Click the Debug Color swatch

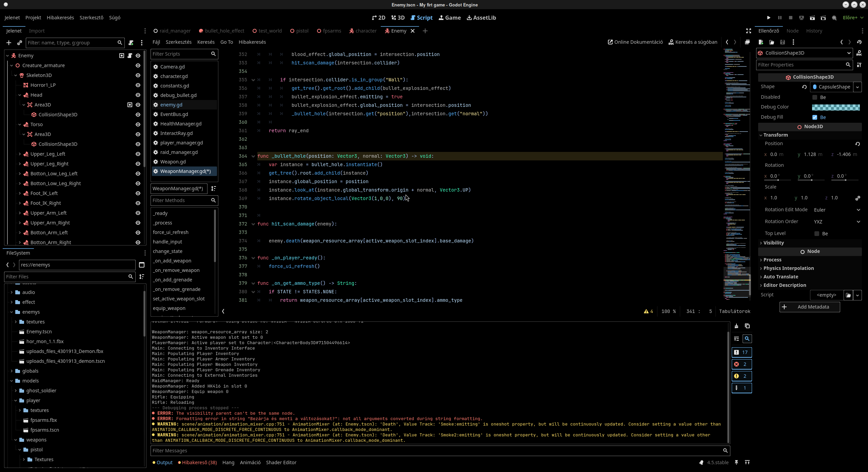[835, 107]
